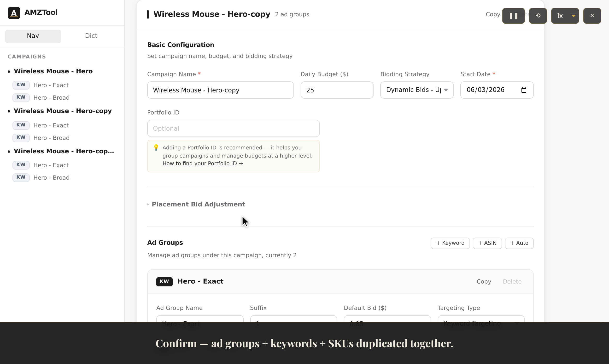609x364 pixels.
Task: Copy the Hero - Exact ad group
Action: click(x=484, y=282)
